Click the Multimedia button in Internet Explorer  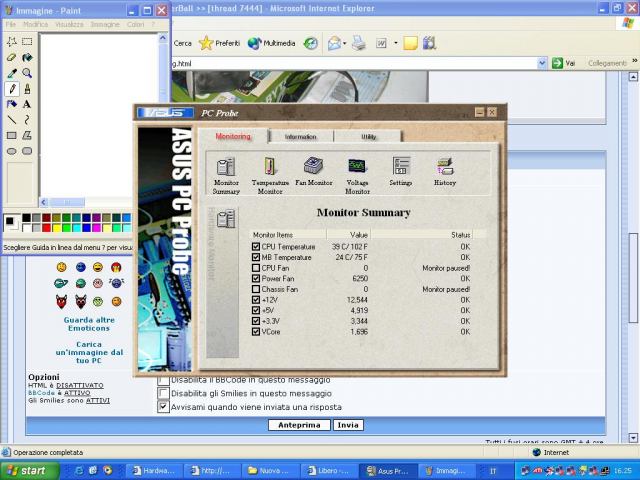coord(271,43)
